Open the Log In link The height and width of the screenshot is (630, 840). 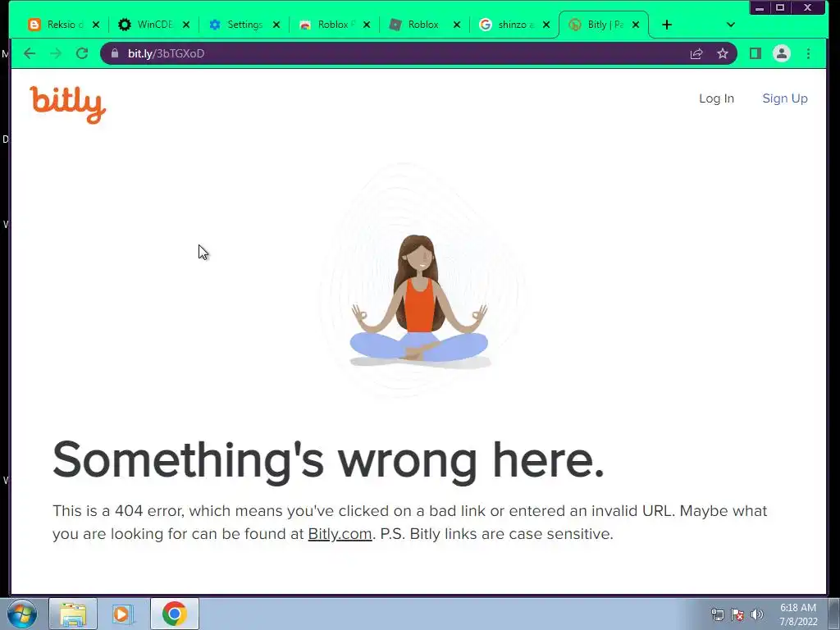(x=716, y=98)
